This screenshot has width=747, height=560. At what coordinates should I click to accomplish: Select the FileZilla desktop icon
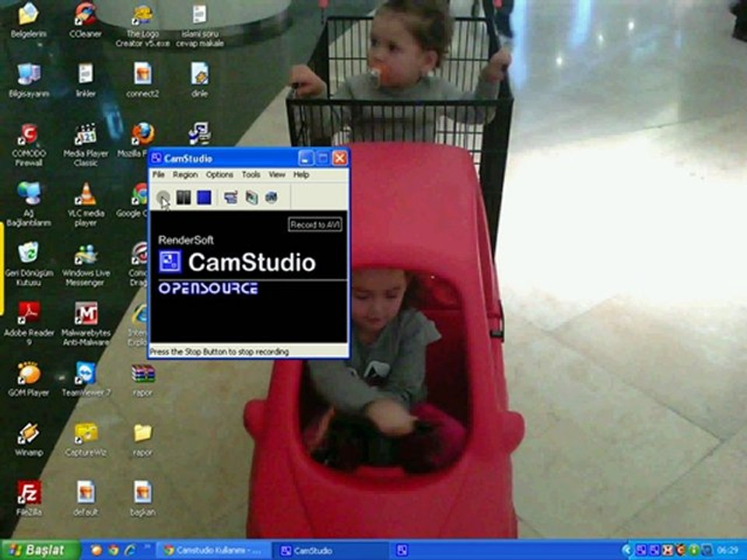(x=29, y=499)
